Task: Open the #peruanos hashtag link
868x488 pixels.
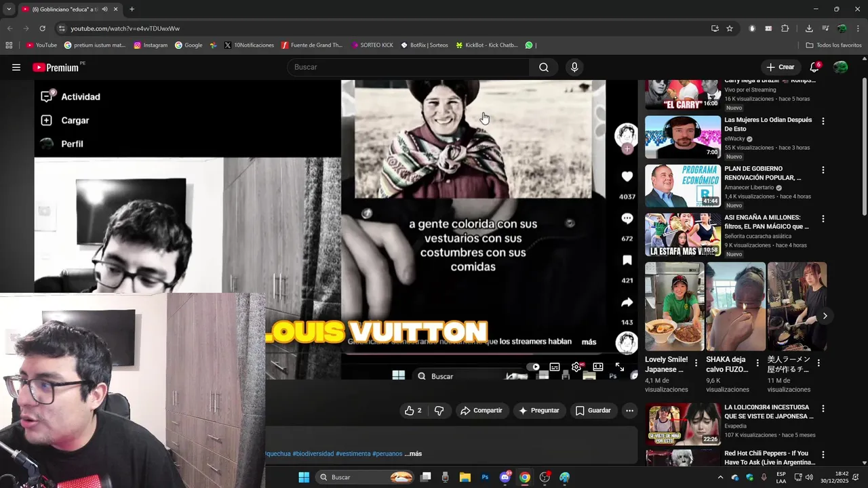Action: point(387,454)
